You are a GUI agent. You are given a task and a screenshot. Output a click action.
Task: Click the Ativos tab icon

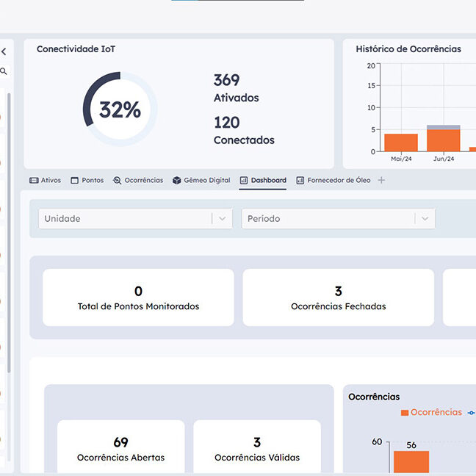[x=34, y=180]
